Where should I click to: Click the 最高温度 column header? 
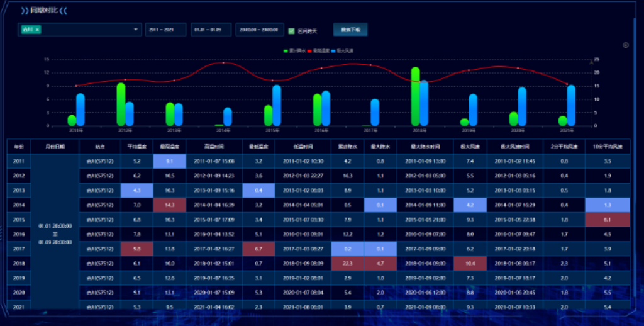click(x=170, y=147)
